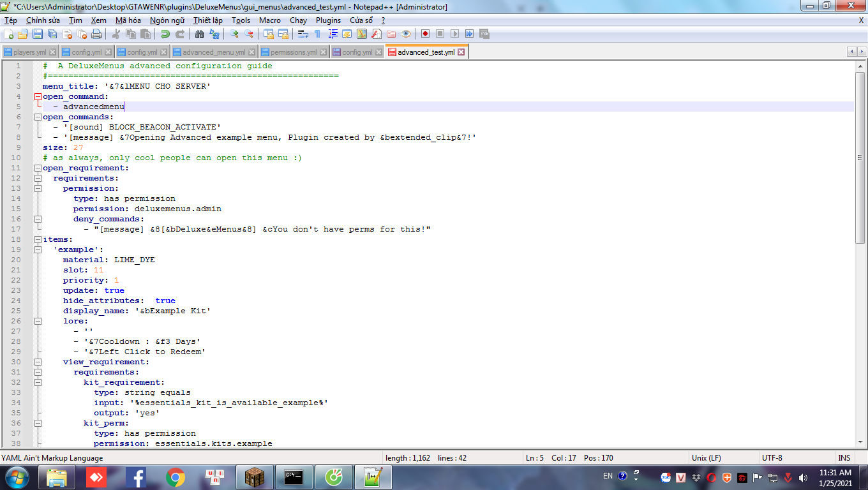Collapse the open_commands fold marker
Viewport: 868px width, 490px height.
click(x=38, y=117)
